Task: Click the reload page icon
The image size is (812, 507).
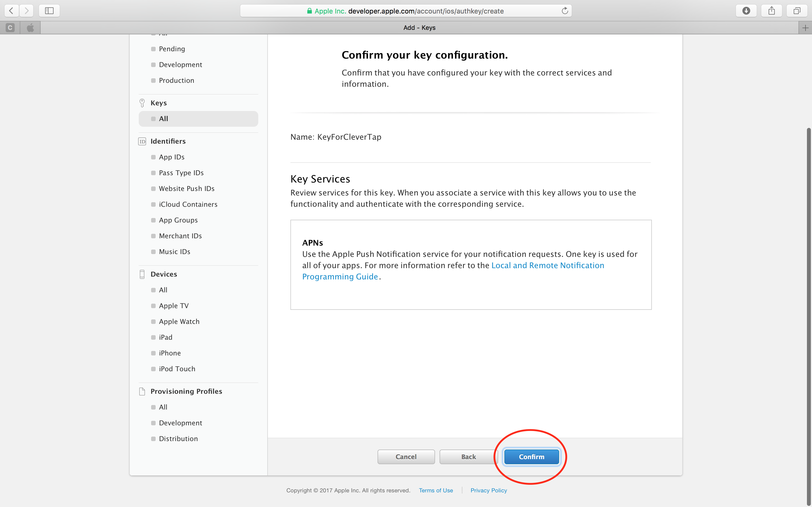Action: [565, 11]
